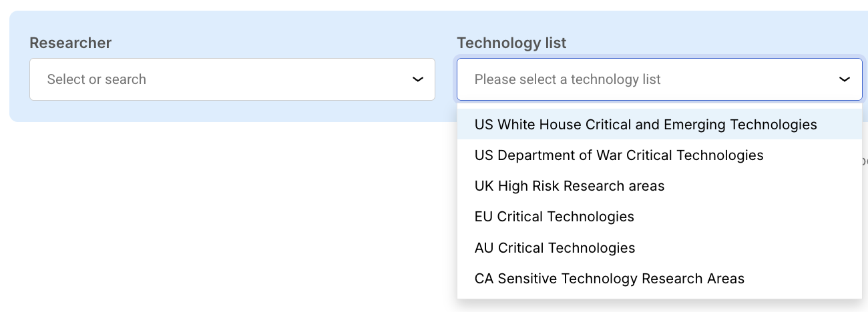The image size is (868, 312).
Task: Select US White House Critical and Emerging Technologies
Action: 645,125
